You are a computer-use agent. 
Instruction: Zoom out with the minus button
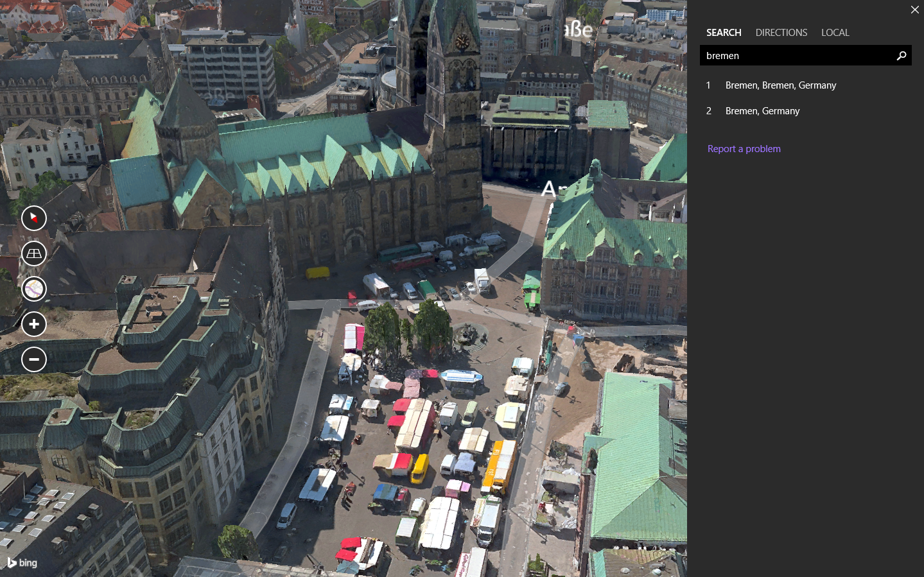click(x=34, y=359)
